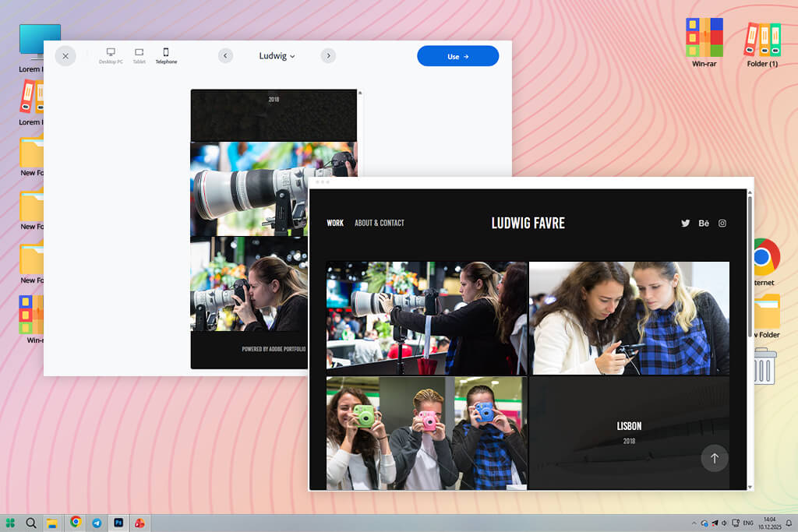Open the ABOUT & CONTACT page
Image resolution: width=798 pixels, height=532 pixels.
380,223
